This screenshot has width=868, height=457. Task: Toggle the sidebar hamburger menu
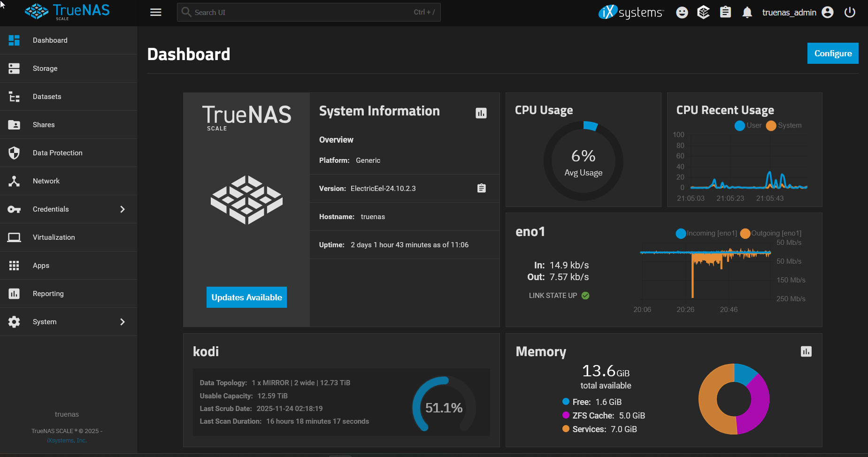pyautogui.click(x=155, y=13)
